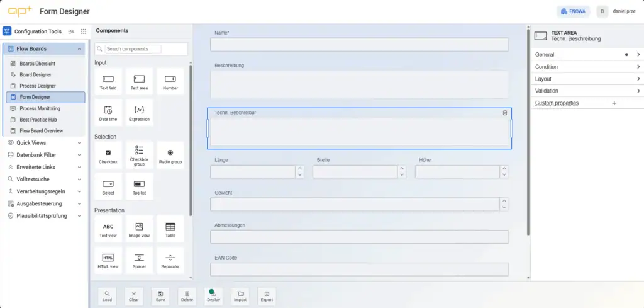Add a Checkbox component
The width and height of the screenshot is (644, 308).
[108, 155]
